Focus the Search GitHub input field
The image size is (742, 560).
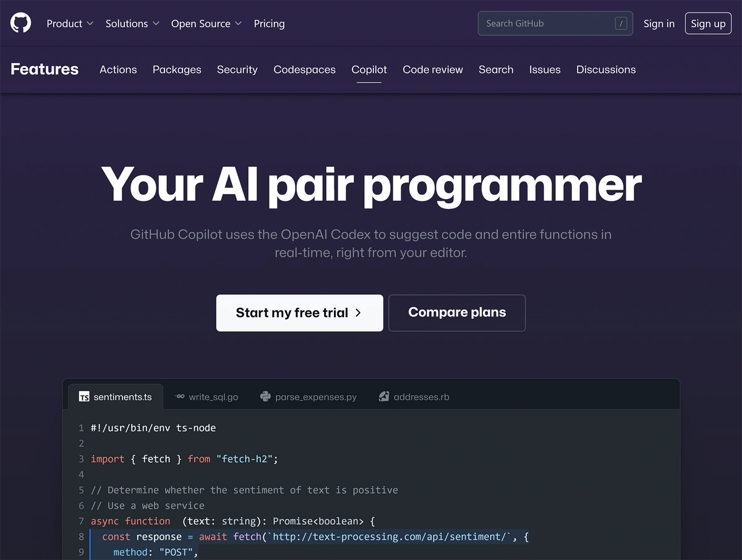(x=547, y=23)
